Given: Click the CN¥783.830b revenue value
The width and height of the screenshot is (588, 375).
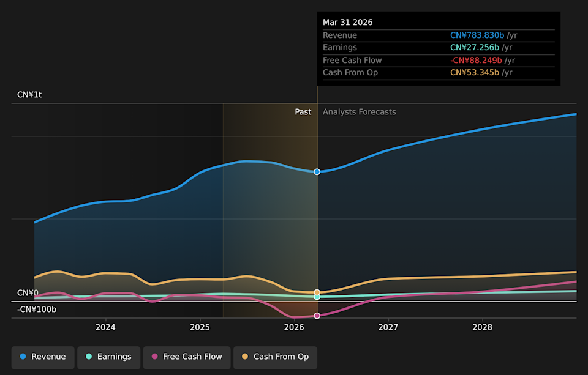Looking at the screenshot, I should [x=477, y=35].
